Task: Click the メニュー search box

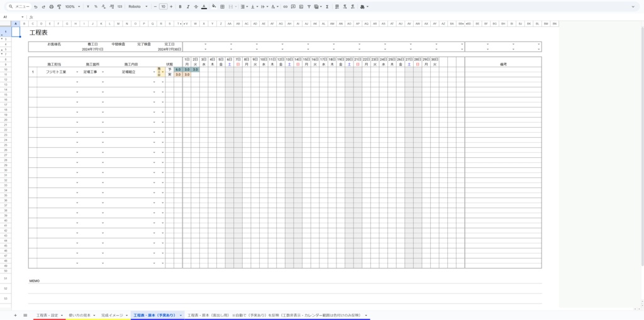Action: tap(19, 6)
